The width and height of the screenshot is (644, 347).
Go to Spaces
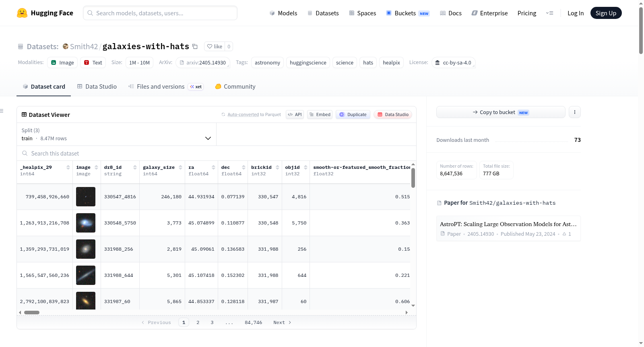(363, 13)
